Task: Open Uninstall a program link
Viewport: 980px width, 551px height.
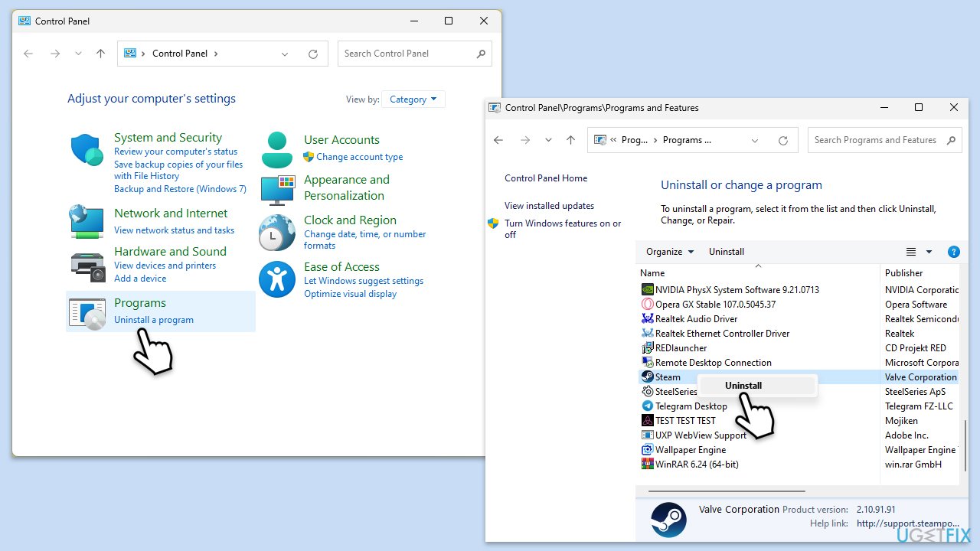Action: pyautogui.click(x=154, y=320)
